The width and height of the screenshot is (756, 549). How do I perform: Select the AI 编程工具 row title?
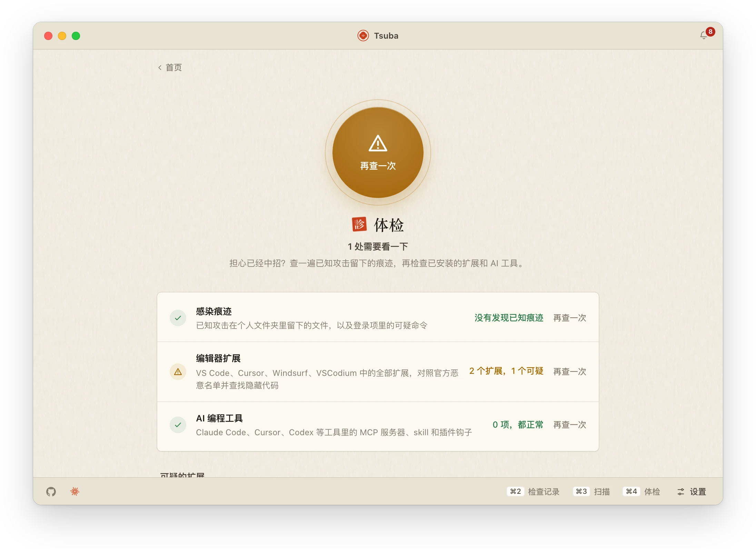(x=219, y=418)
